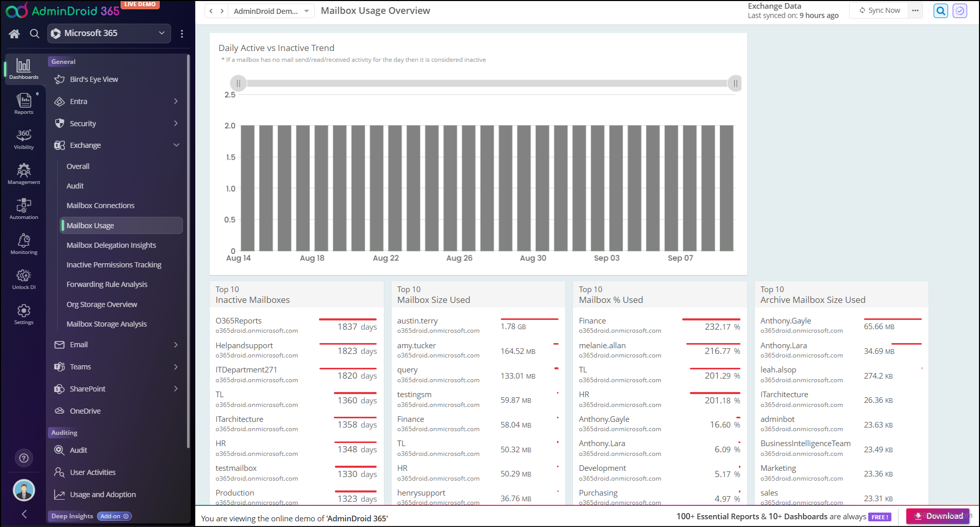Viewport: 980px width, 527px height.
Task: Click melanie.allan in Mailbox % Used
Action: [660, 350]
